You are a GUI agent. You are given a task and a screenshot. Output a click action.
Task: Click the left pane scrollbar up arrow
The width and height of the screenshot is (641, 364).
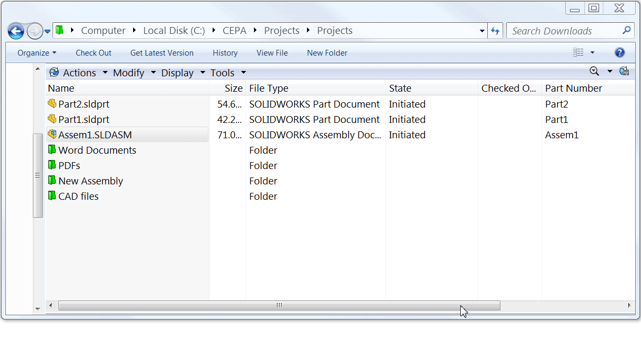[x=38, y=69]
